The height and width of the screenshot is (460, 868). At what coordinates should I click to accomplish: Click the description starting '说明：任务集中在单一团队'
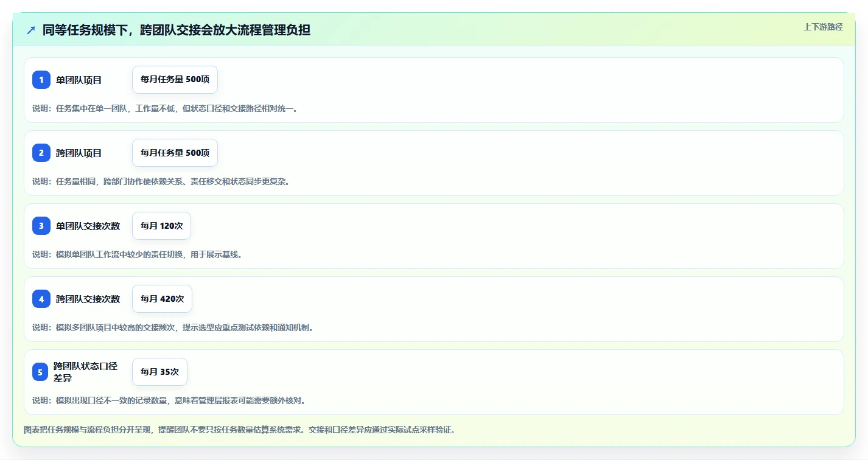[165, 108]
